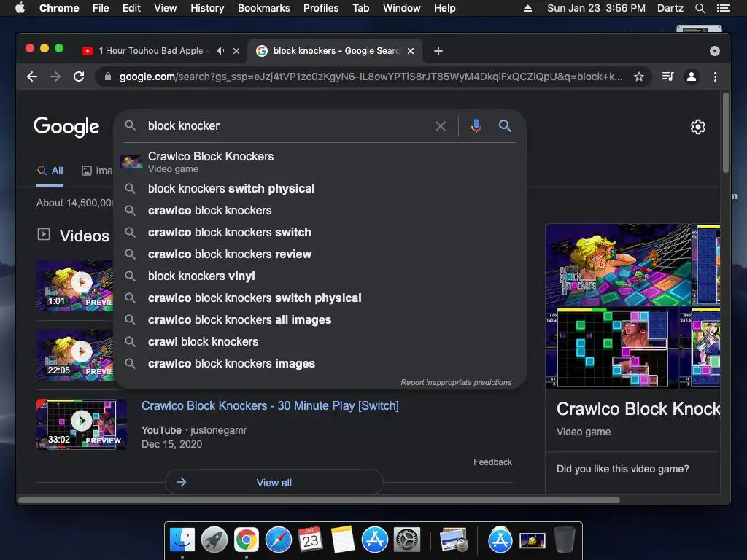Open System Preferences from the Dock
Image resolution: width=747 pixels, height=560 pixels.
click(x=406, y=540)
